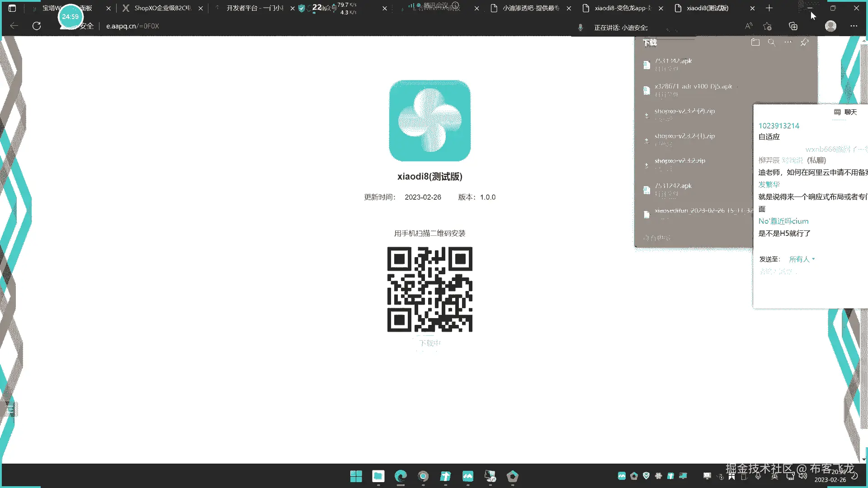The width and height of the screenshot is (868, 488).
Task: Switch to ShopXO企业级B2C tab
Action: tap(162, 8)
